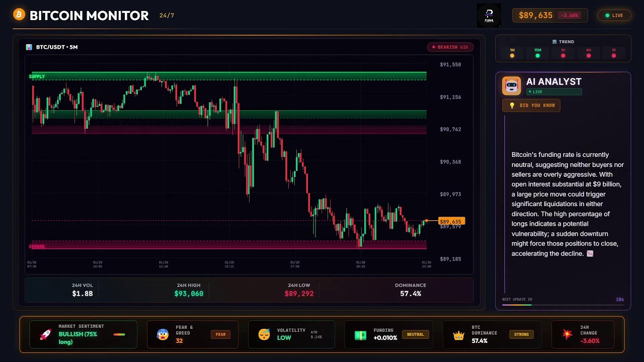
Task: Click the falling chart emoji ending analyst text
Action: [x=590, y=254]
